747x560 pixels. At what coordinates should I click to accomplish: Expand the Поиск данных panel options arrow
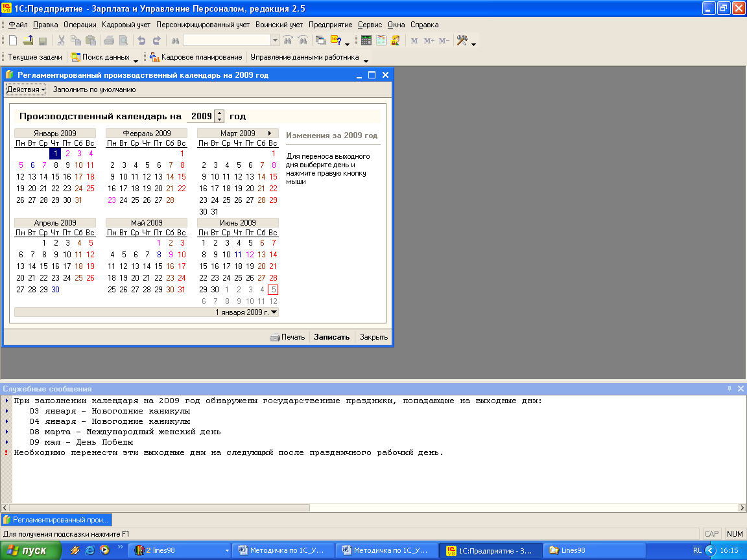136,60
